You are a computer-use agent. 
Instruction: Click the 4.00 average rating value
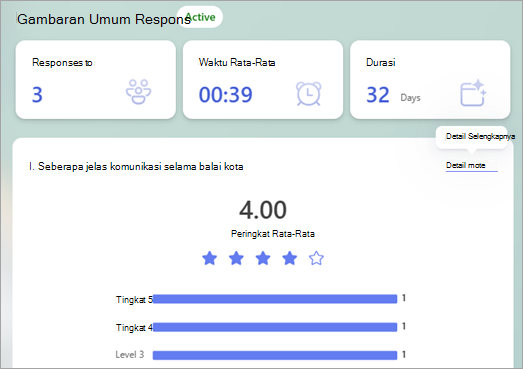coord(263,210)
